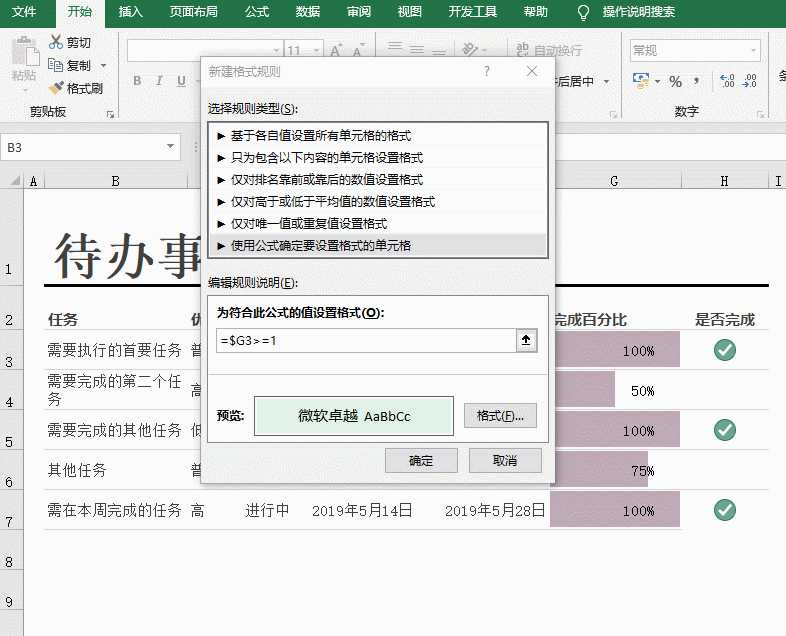
Task: Apply percent style
Action: click(x=675, y=82)
